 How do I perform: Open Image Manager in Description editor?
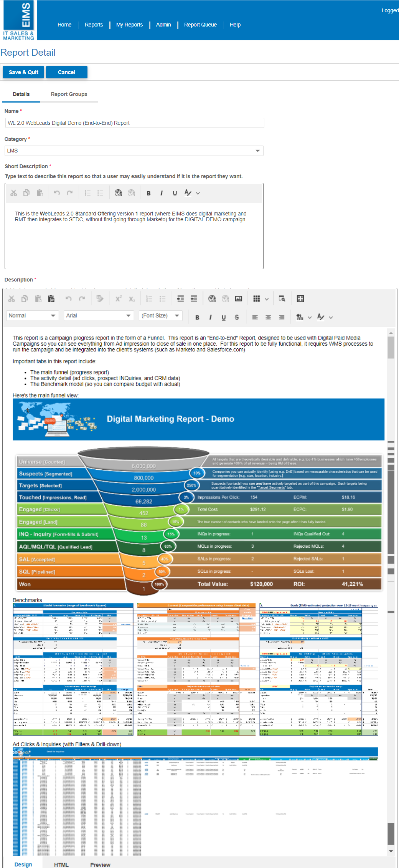tap(238, 299)
